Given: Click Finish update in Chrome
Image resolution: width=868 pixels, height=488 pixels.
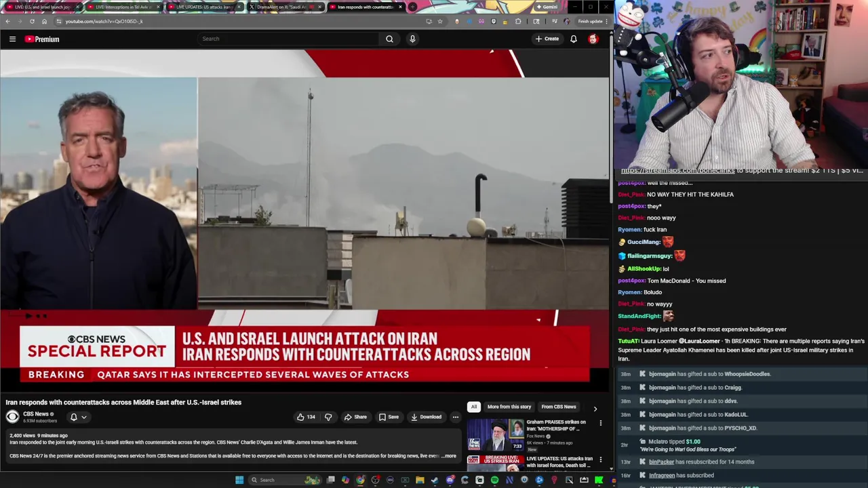Looking at the screenshot, I should pyautogui.click(x=592, y=21).
